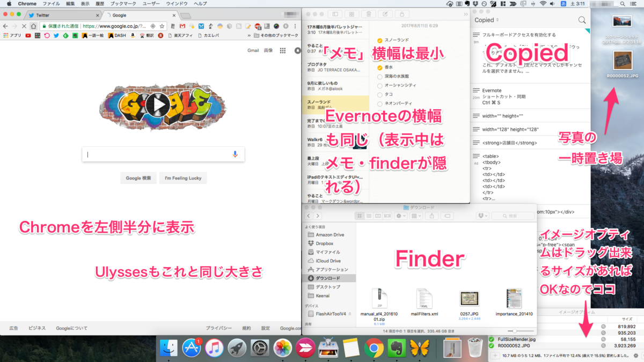Create new note with compose icon in Notes

[x=385, y=14]
